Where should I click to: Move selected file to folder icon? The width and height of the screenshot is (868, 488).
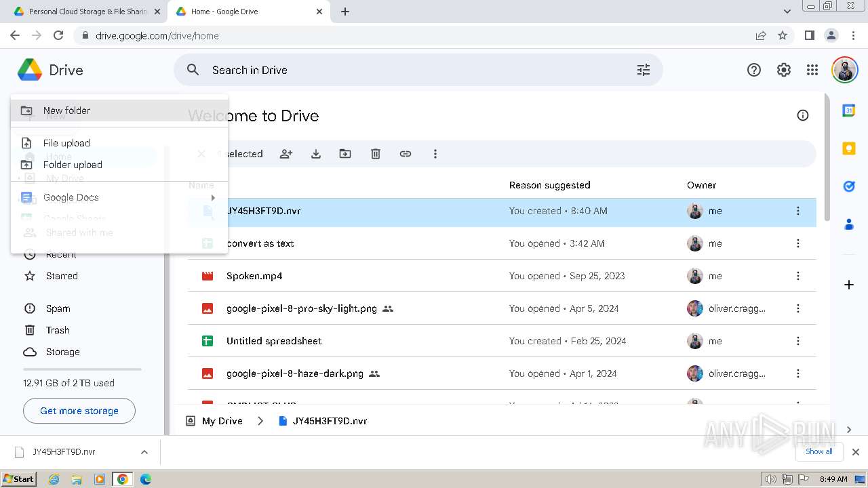[x=345, y=154]
